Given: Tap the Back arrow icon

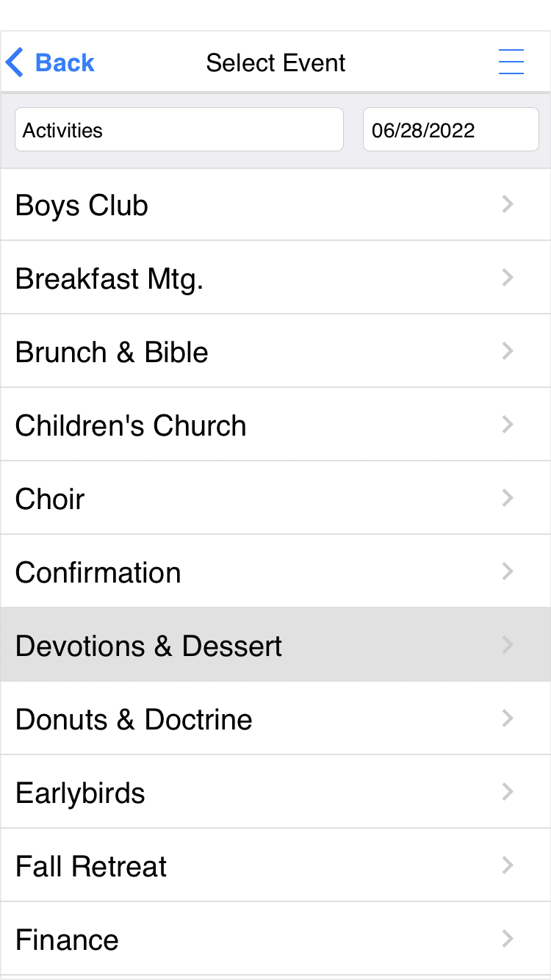Looking at the screenshot, I should (x=14, y=62).
